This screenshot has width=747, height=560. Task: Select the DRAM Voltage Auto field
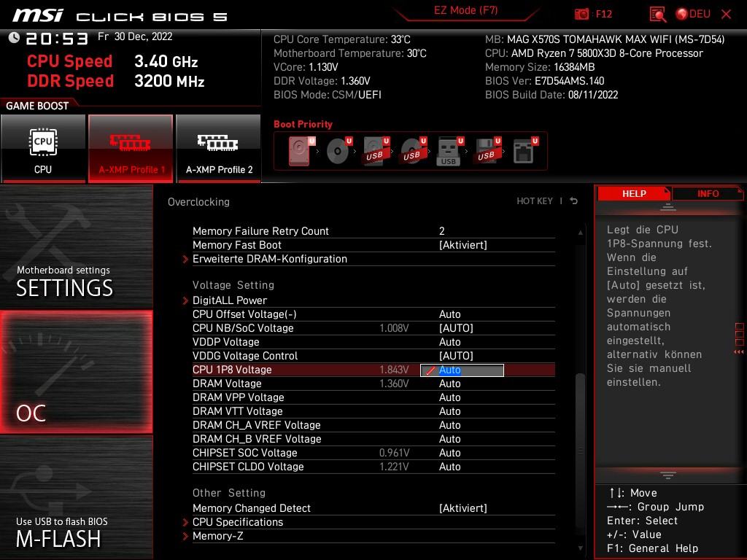(449, 384)
